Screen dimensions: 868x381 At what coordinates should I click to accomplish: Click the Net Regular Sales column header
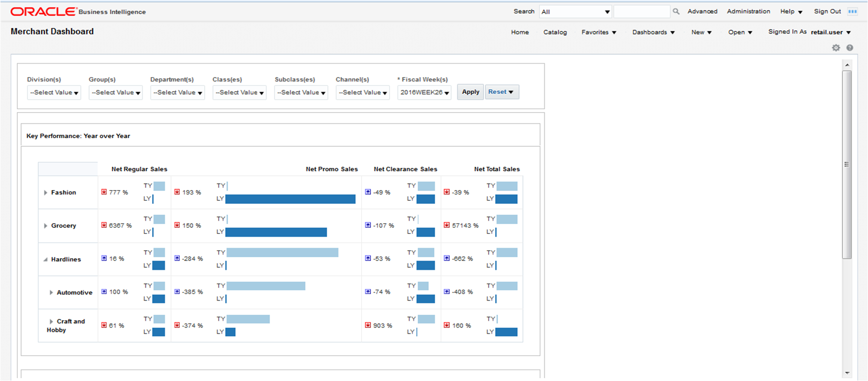(x=139, y=169)
